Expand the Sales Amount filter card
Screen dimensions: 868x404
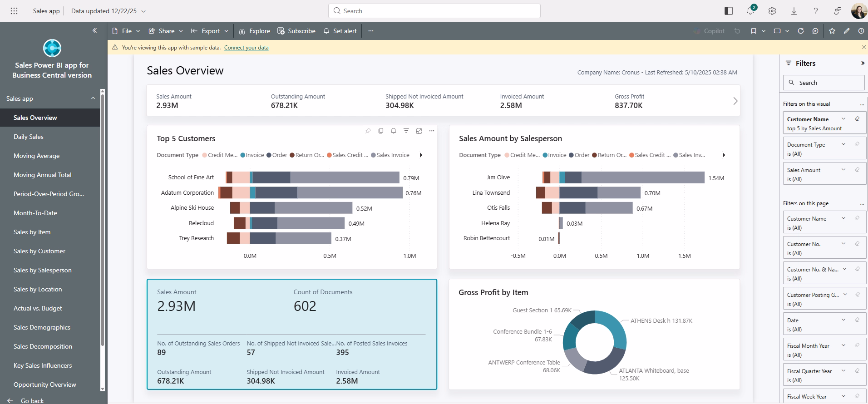coord(843,170)
